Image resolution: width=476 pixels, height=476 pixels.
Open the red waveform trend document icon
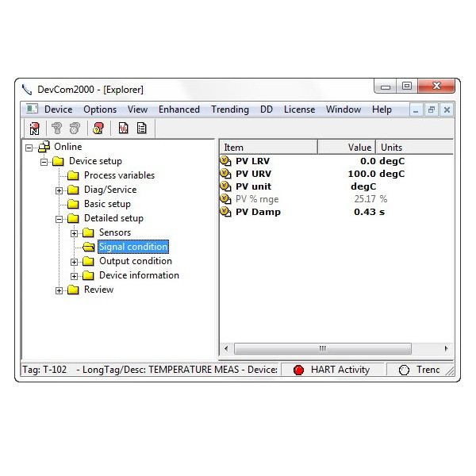click(x=123, y=128)
